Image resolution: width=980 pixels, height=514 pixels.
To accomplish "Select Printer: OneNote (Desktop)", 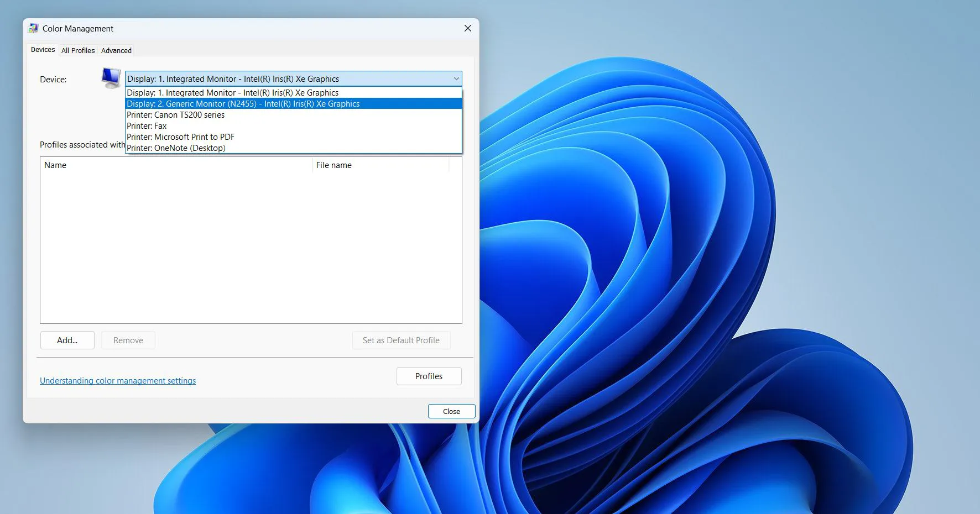I will pyautogui.click(x=176, y=148).
